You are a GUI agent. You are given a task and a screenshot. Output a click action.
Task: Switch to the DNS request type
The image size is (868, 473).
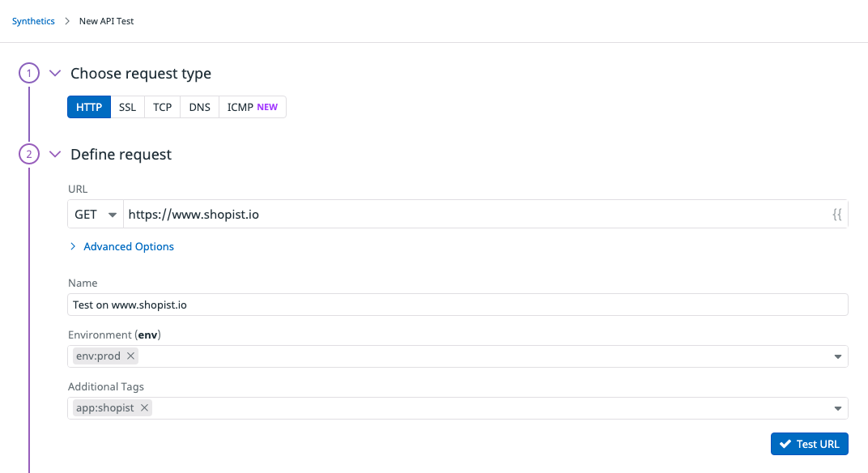click(x=198, y=106)
